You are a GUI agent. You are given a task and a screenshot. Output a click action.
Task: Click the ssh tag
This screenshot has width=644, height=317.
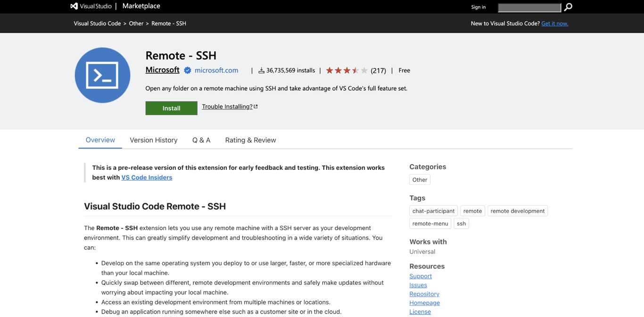click(461, 224)
